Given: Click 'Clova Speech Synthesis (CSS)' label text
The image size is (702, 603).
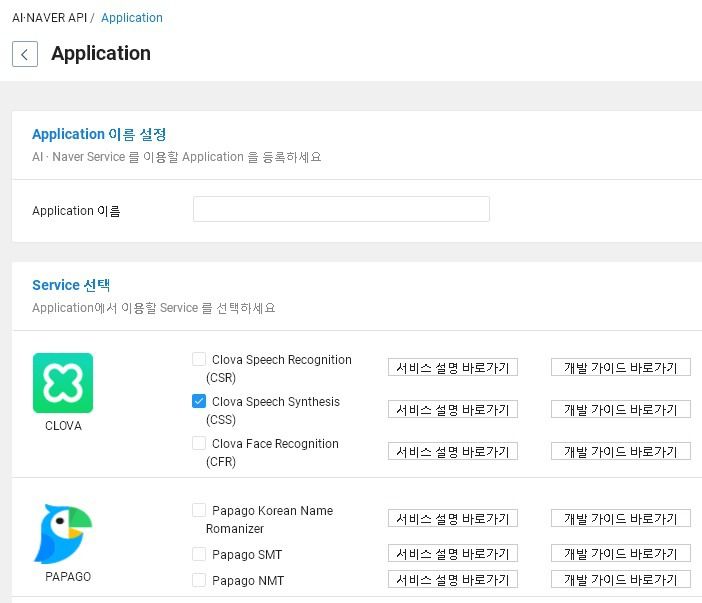Looking at the screenshot, I should click(273, 411).
